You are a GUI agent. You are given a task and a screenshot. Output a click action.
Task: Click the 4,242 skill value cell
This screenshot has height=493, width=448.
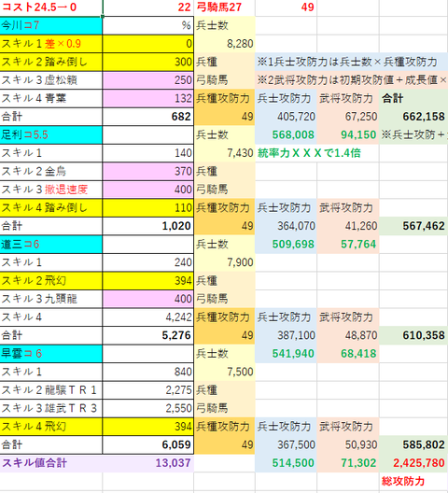[148, 317]
